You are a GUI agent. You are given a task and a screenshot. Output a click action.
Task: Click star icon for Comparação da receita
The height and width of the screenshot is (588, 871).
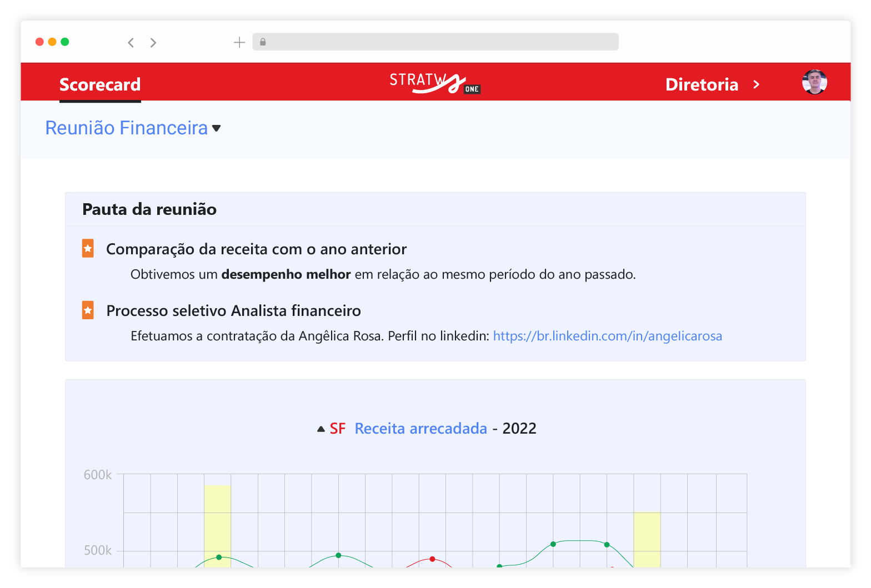pyautogui.click(x=88, y=248)
